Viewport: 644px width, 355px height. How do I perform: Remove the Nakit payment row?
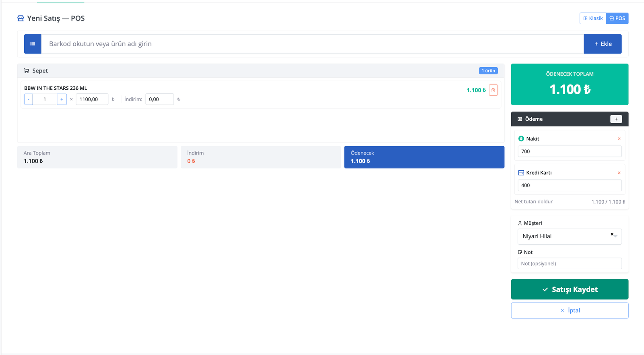[x=619, y=139]
